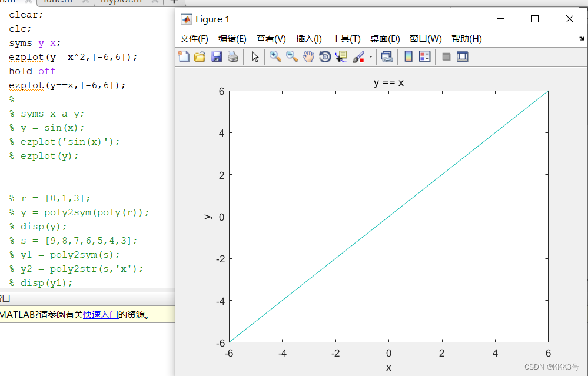Click the MATLAB logo in Figure 1 title bar
This screenshot has height=376, width=588.
187,19
